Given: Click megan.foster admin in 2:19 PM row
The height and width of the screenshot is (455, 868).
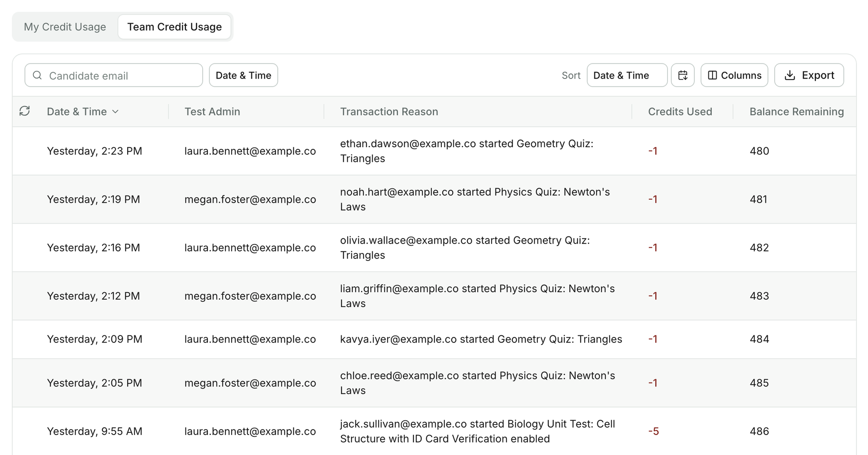Looking at the screenshot, I should click(250, 199).
